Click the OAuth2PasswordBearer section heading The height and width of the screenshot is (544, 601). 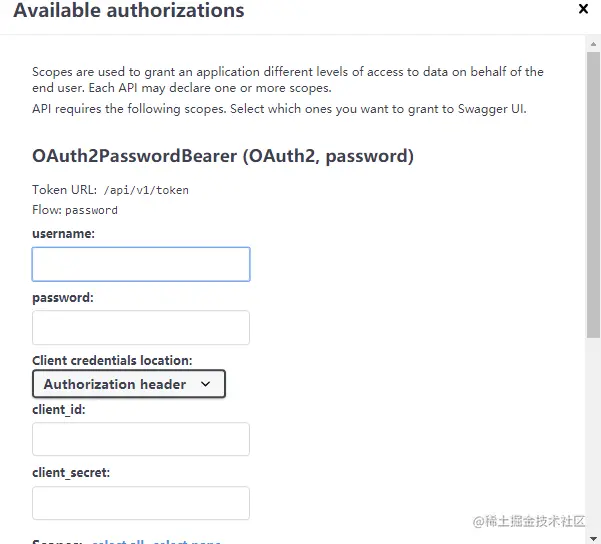[x=223, y=156]
